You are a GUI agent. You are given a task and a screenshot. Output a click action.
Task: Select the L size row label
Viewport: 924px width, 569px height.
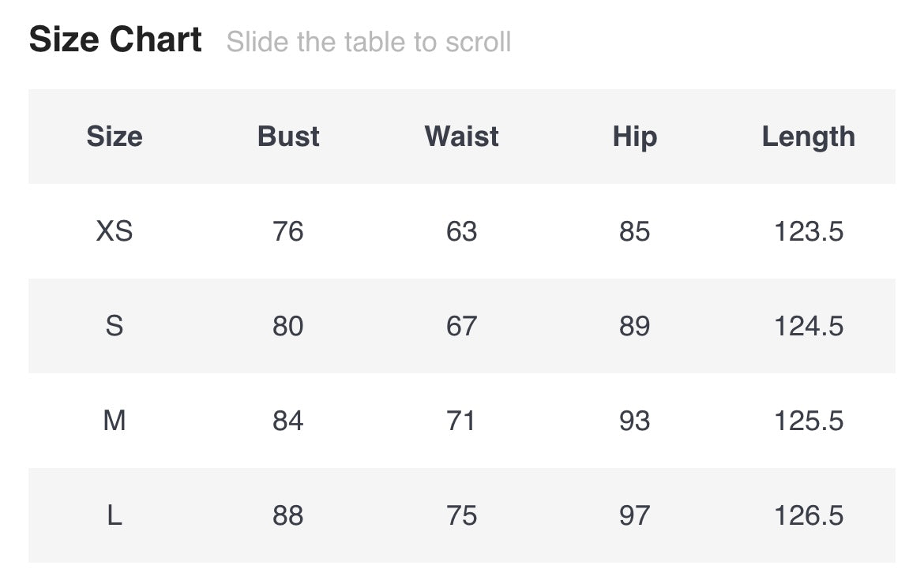click(115, 515)
